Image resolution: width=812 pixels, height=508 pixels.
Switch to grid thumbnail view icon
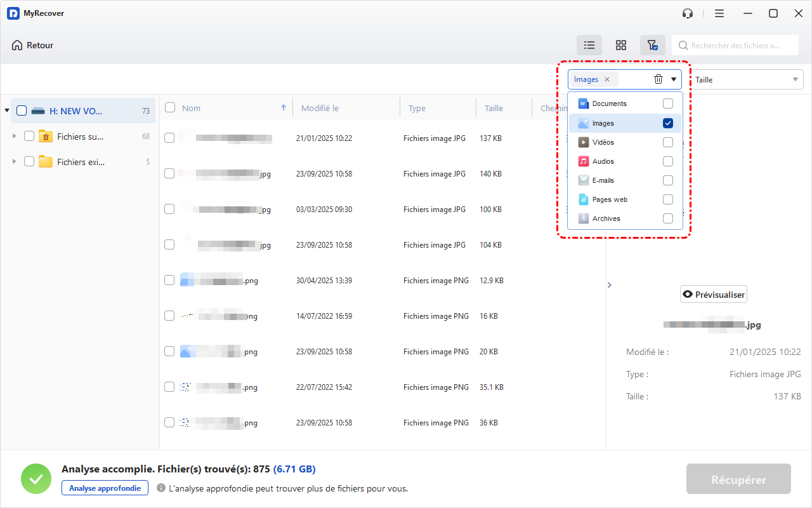pos(621,45)
